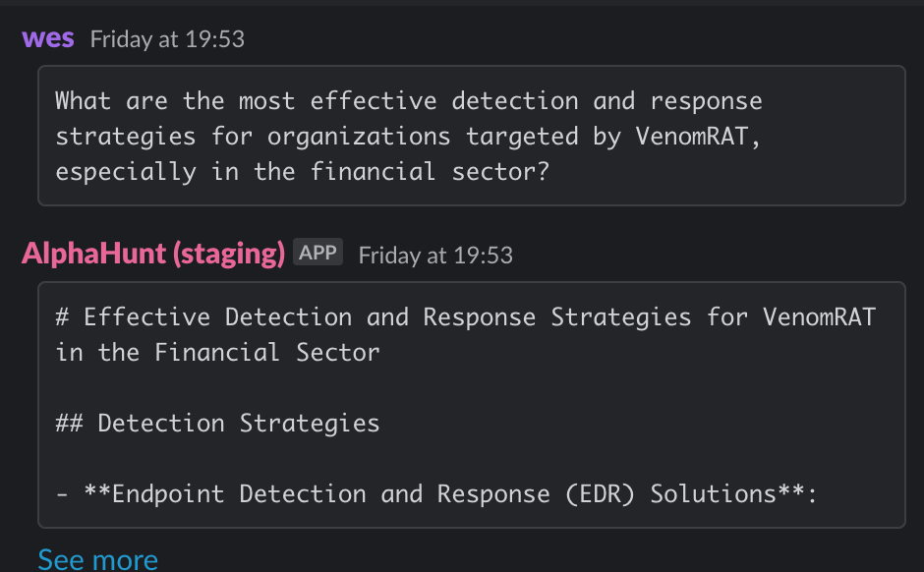The width and height of the screenshot is (924, 572).
Task: Click the word "Solutions**:" in the response
Action: coord(734,493)
